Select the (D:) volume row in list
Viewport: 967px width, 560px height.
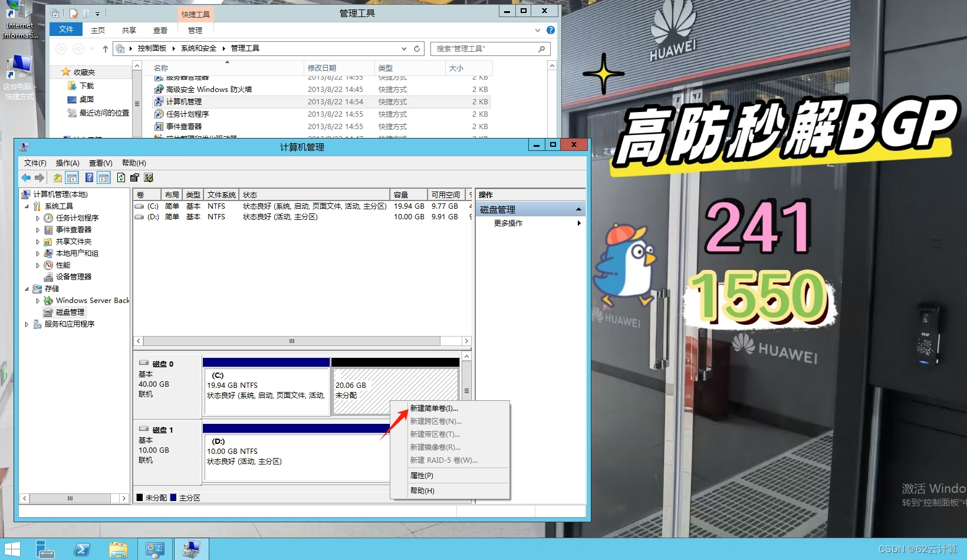pos(302,217)
